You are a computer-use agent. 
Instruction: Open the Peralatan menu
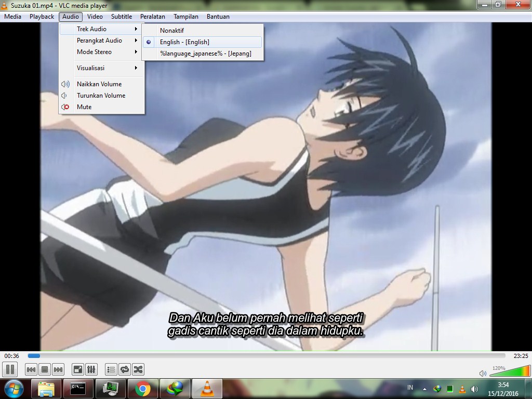pyautogui.click(x=153, y=17)
